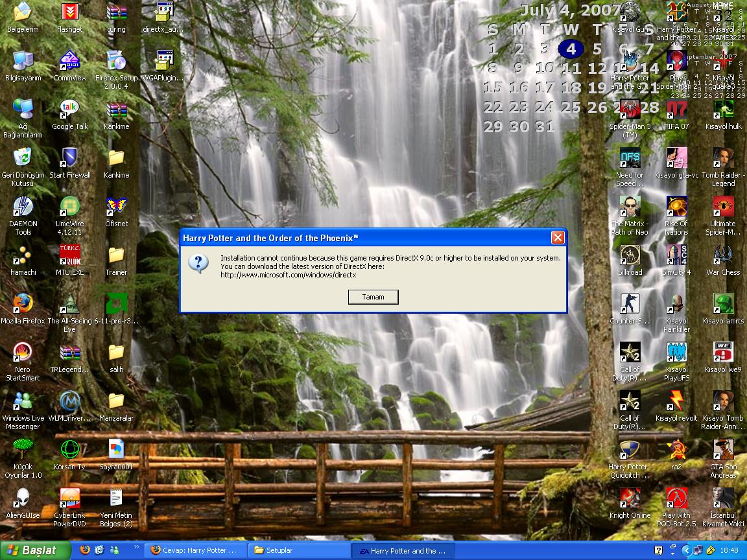Select the Kısayol PlayUFS icon
Image resolution: width=747 pixels, height=560 pixels.
676,362
